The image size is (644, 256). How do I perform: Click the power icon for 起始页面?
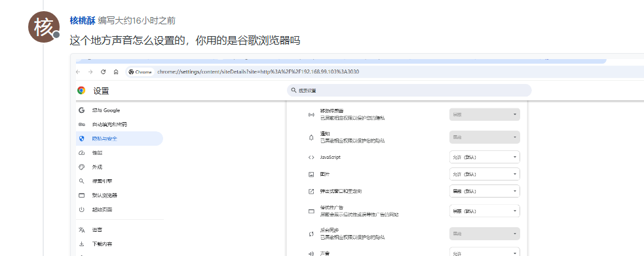click(x=82, y=209)
